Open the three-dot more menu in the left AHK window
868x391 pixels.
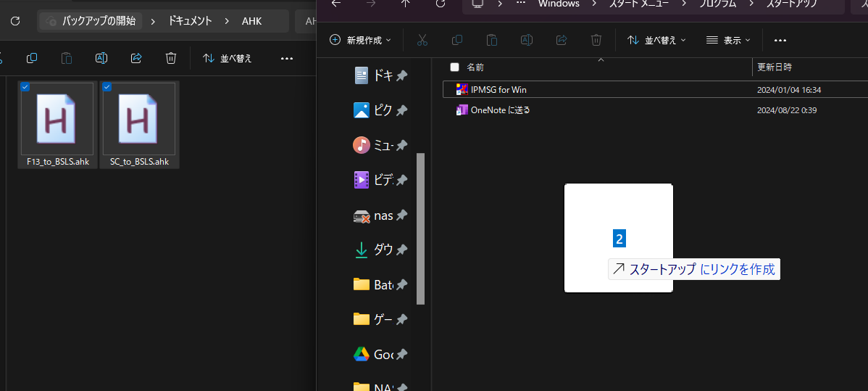(x=287, y=58)
